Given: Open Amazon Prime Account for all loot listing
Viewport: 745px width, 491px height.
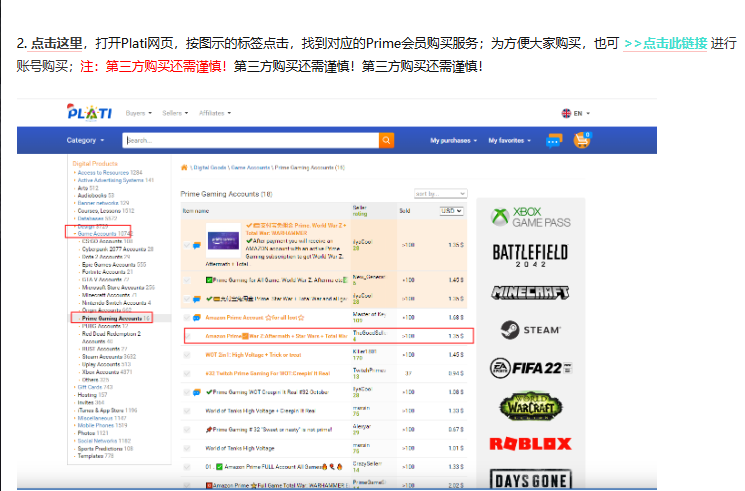Looking at the screenshot, I should tap(255, 318).
